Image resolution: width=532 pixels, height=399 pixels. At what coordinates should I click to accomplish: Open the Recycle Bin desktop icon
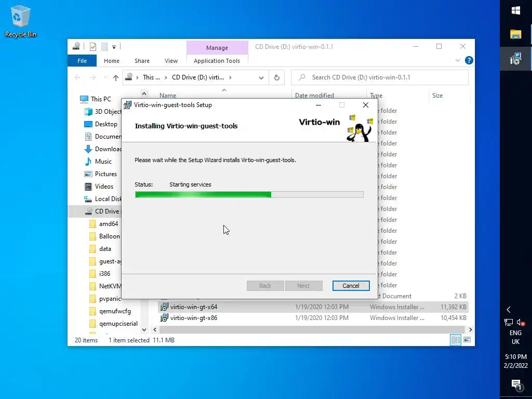pyautogui.click(x=20, y=21)
